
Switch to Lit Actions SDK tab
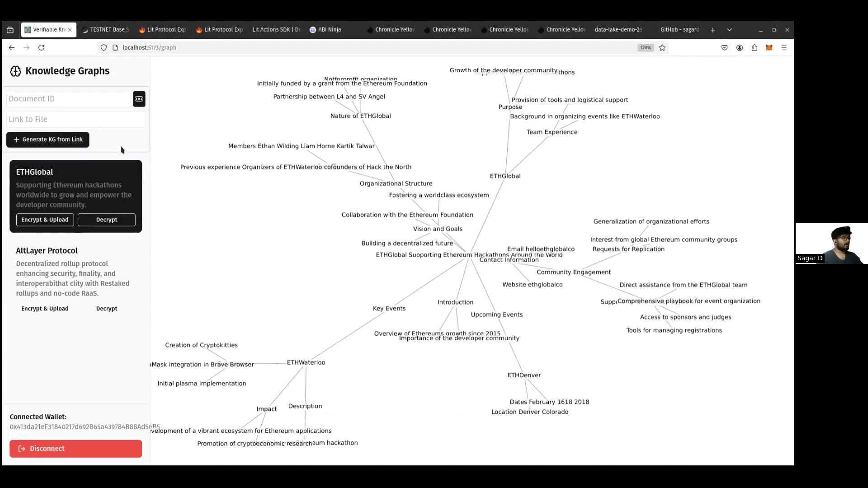coord(276,30)
